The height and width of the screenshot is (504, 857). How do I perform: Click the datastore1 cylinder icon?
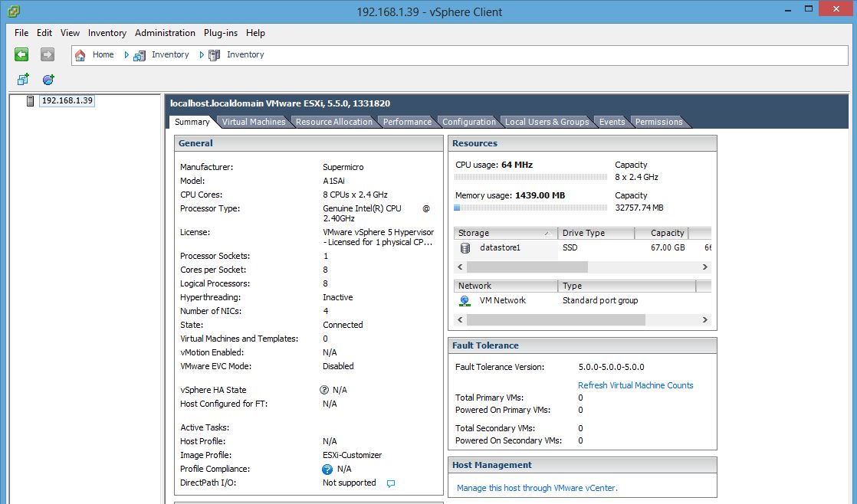(x=465, y=248)
